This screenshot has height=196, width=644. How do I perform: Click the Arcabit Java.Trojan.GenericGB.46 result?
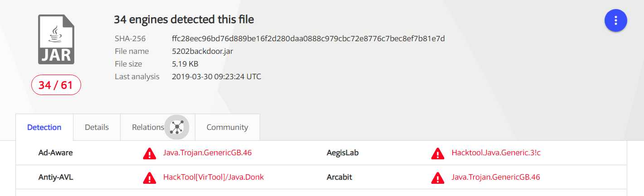click(x=496, y=177)
